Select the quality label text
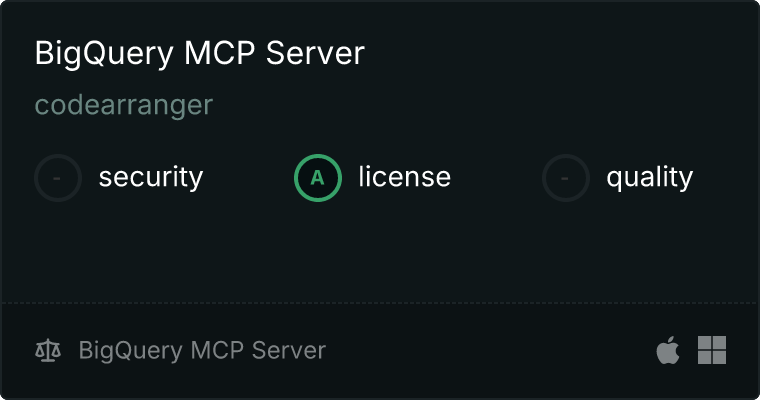This screenshot has width=760, height=400. [x=649, y=177]
